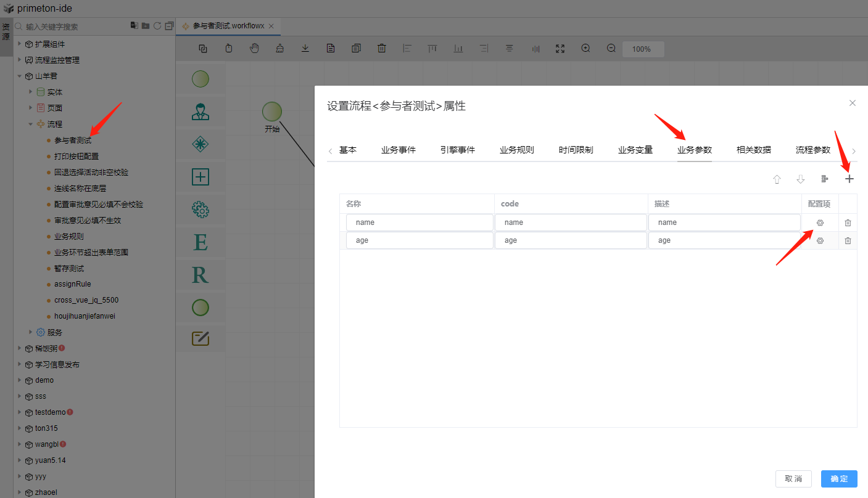Switch to the 业务变量 tab
Image resolution: width=868 pixels, height=498 pixels.
(x=635, y=150)
